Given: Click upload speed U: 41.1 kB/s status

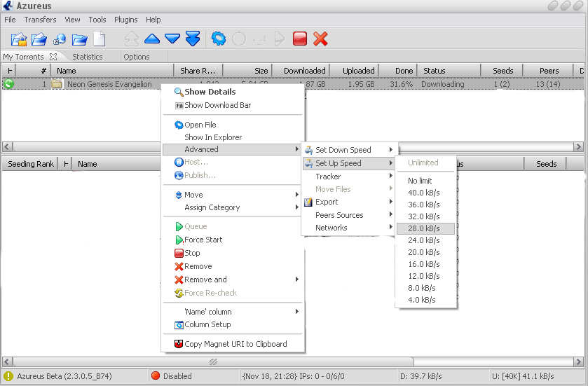Looking at the screenshot, I should click(x=523, y=376).
